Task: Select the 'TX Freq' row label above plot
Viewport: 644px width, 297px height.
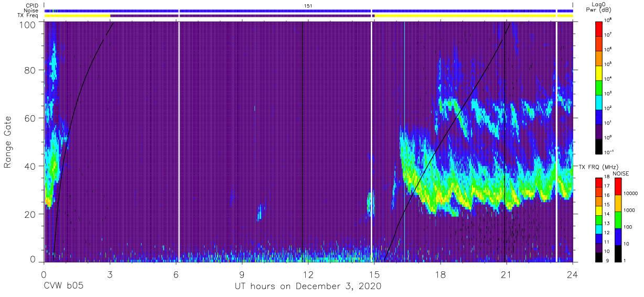Action: click(29, 16)
